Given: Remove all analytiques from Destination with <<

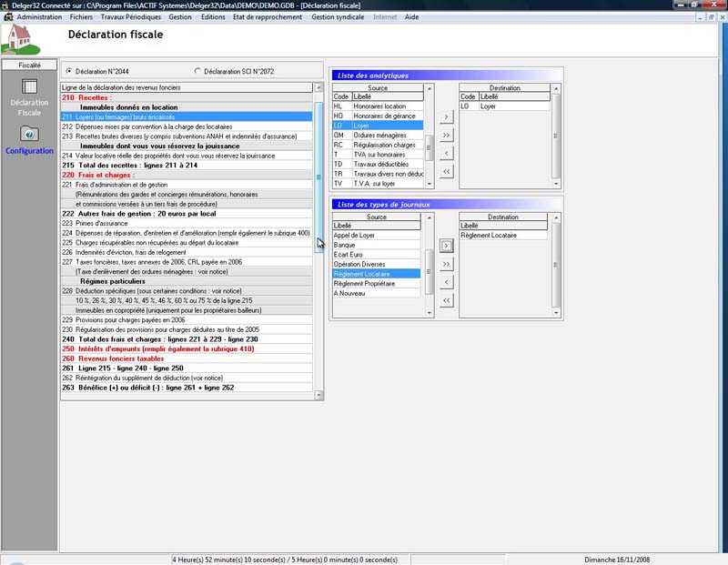Looking at the screenshot, I should click(x=446, y=171).
